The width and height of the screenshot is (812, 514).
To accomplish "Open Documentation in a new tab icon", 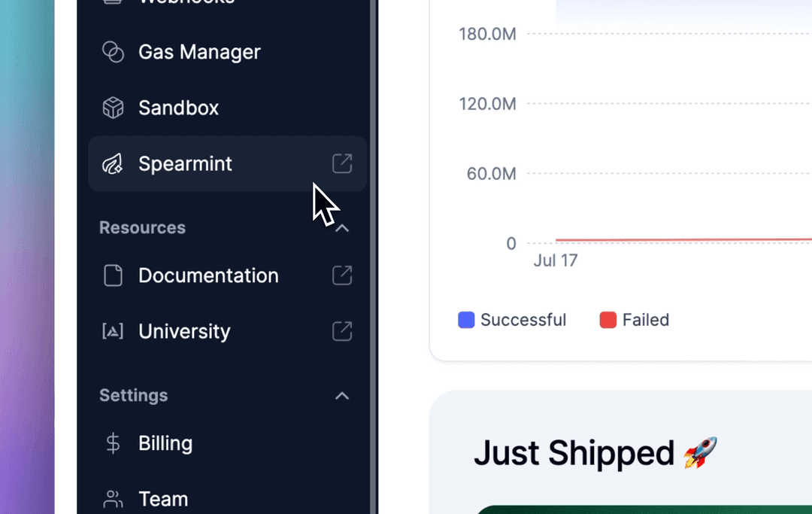I will (342, 275).
